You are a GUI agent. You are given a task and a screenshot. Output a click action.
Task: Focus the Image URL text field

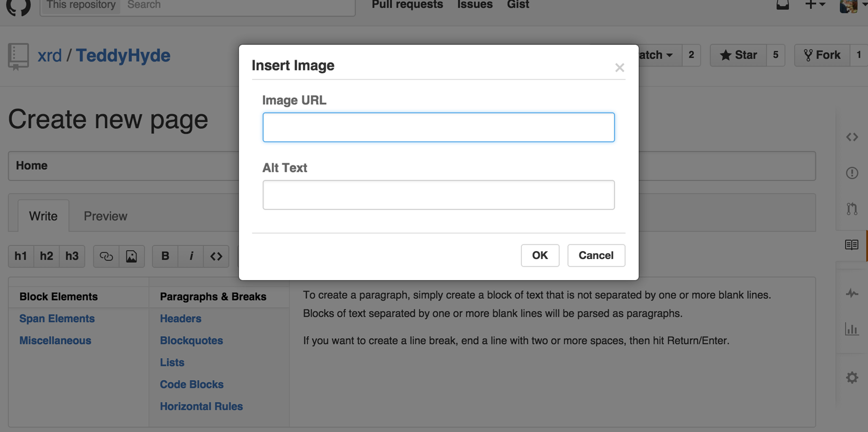point(438,128)
